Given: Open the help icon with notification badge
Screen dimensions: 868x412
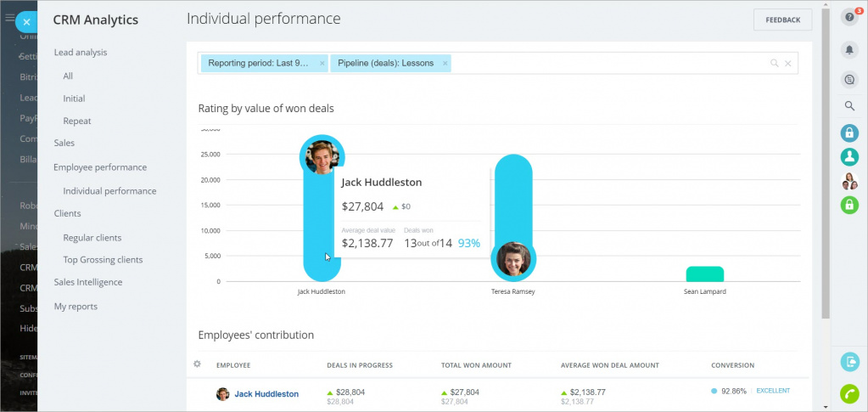Looking at the screenshot, I should pyautogui.click(x=849, y=19).
